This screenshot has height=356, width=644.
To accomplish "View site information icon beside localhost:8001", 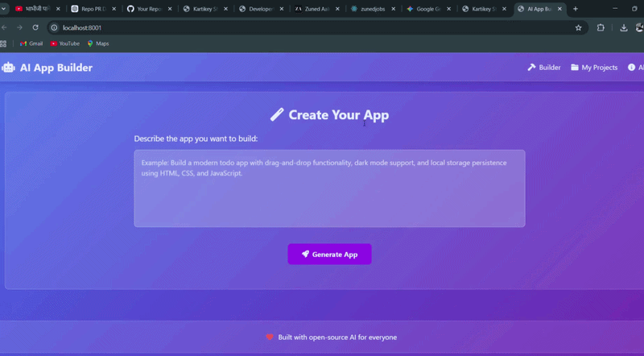I will (x=54, y=27).
